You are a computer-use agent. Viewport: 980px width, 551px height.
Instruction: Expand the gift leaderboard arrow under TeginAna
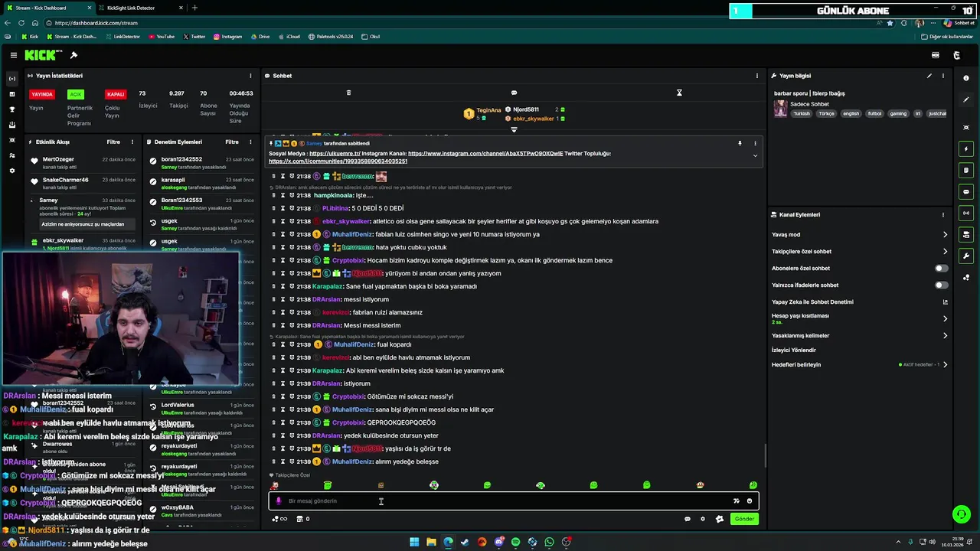pos(514,129)
